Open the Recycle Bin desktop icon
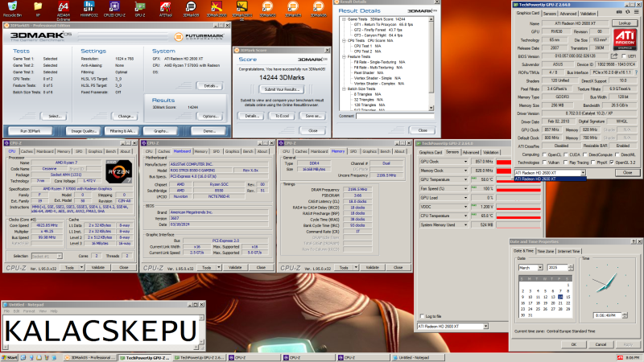 point(12,7)
